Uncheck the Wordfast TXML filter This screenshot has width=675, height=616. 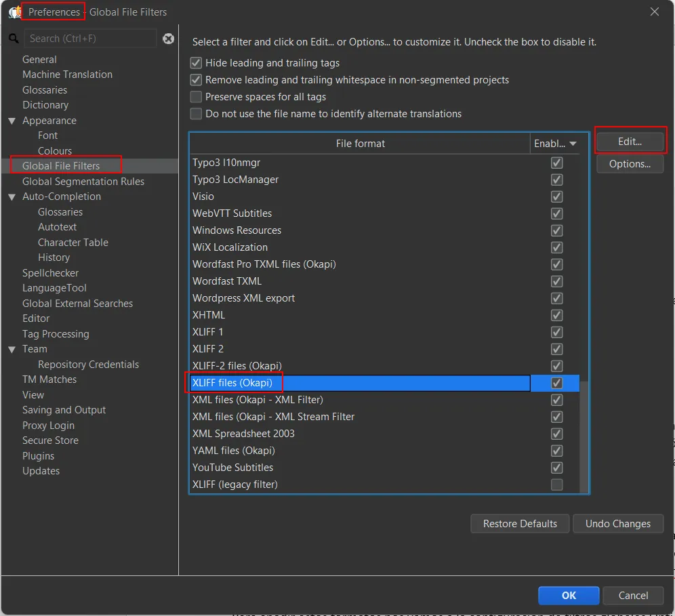[556, 281]
